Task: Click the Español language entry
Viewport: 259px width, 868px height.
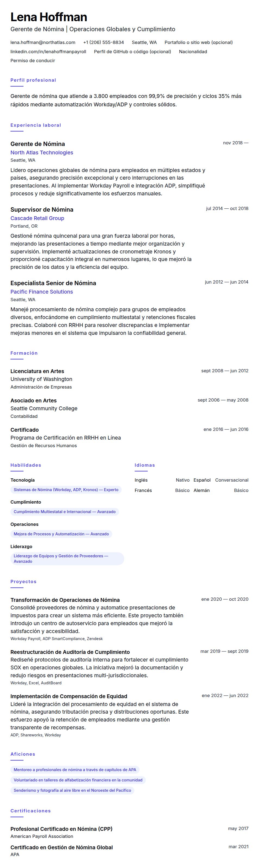Action: 202,480
